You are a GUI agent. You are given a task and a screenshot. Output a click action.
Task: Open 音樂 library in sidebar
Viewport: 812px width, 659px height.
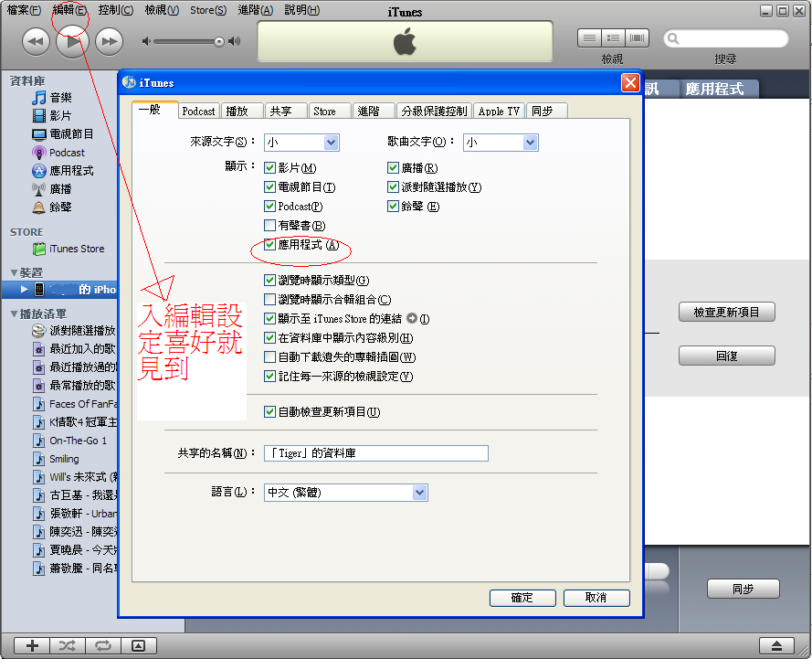click(60, 97)
